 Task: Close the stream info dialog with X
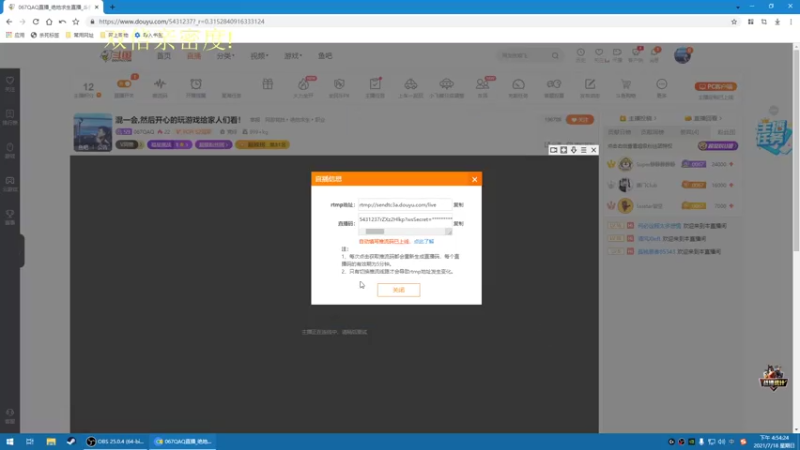tap(474, 179)
